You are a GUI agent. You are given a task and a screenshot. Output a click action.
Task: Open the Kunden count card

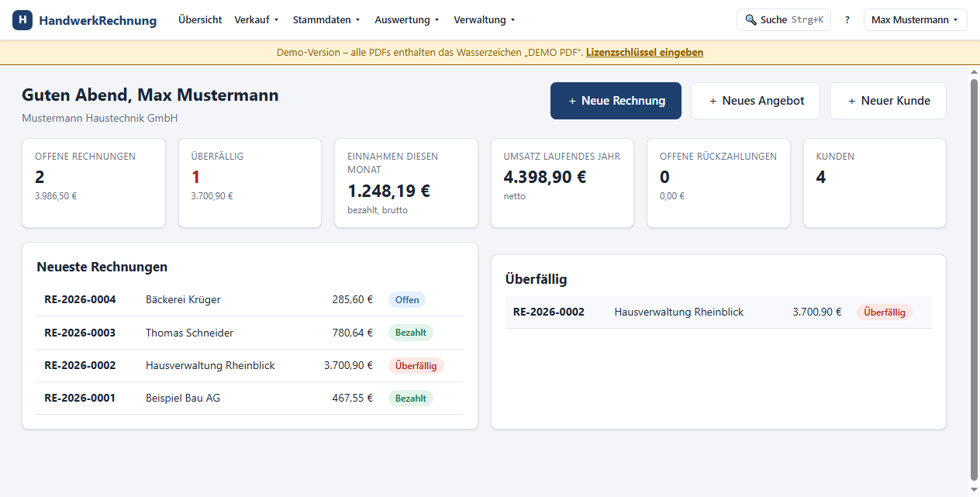[x=875, y=183]
